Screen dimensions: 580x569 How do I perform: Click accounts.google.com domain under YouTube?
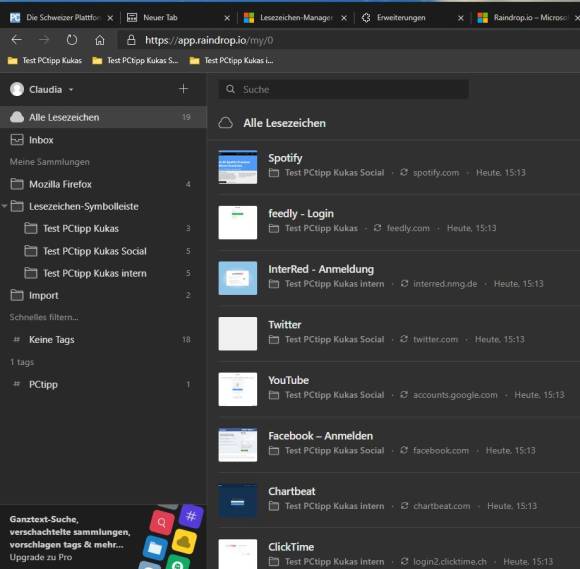tap(455, 395)
